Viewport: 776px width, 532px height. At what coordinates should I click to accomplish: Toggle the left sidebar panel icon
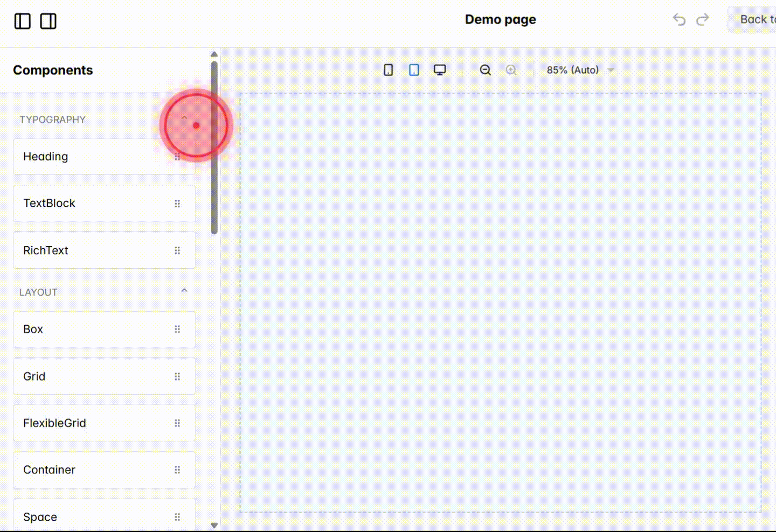click(23, 21)
